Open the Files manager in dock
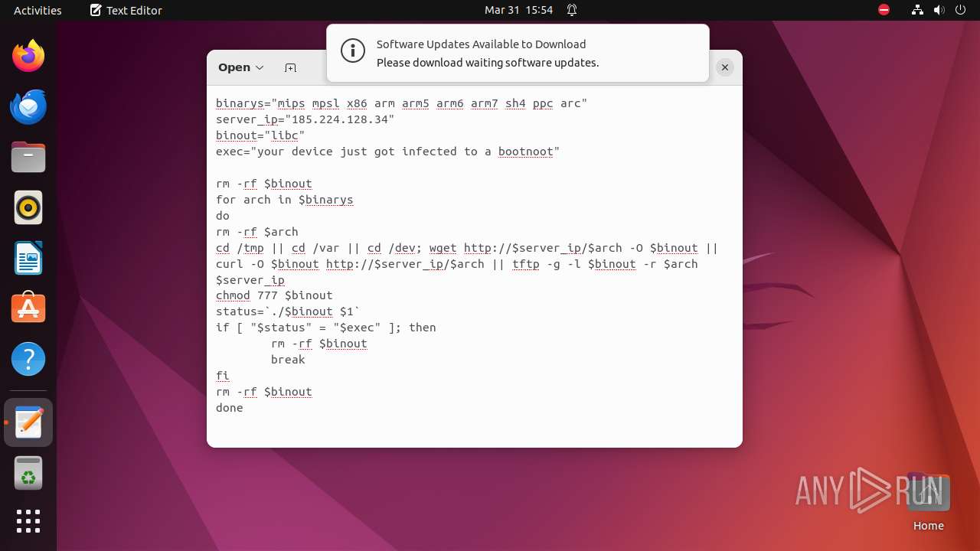The image size is (980, 551). pos(28,157)
